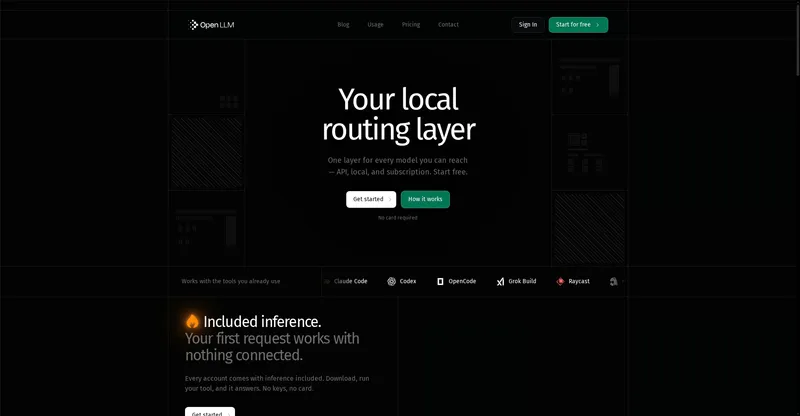Click the hero subtitle 'One layer for every model'
Screen dimensions: 800x416
(x=397, y=166)
